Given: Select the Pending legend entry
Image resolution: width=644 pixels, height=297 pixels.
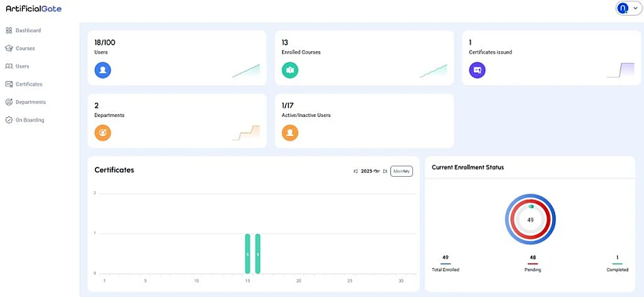Looking at the screenshot, I should [532, 263].
